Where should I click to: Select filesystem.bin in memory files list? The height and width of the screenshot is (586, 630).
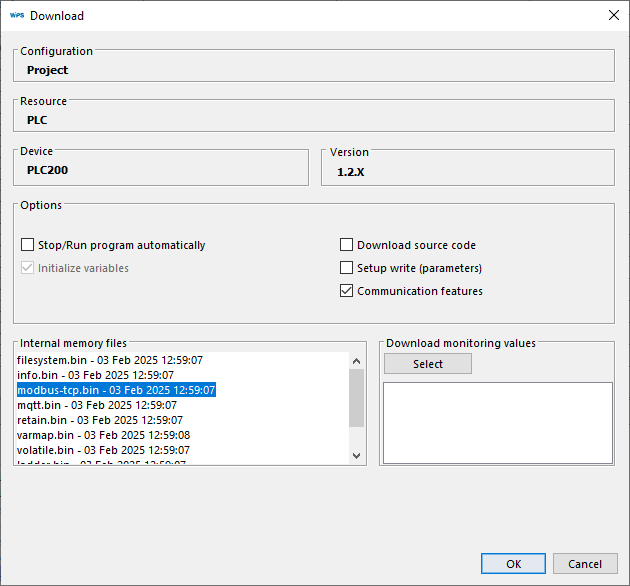coord(110,360)
